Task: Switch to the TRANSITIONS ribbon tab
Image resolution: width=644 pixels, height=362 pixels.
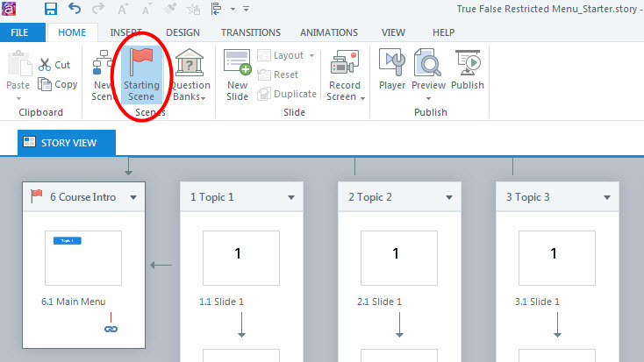Action: click(251, 32)
